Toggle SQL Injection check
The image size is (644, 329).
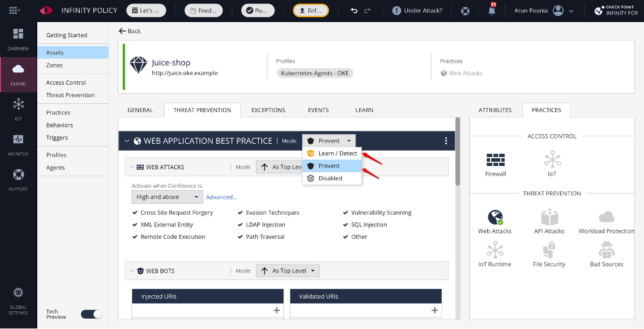(x=345, y=224)
